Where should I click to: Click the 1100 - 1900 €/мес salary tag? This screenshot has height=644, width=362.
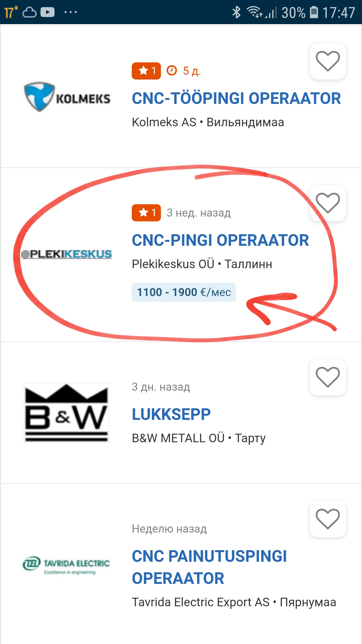pyautogui.click(x=184, y=292)
